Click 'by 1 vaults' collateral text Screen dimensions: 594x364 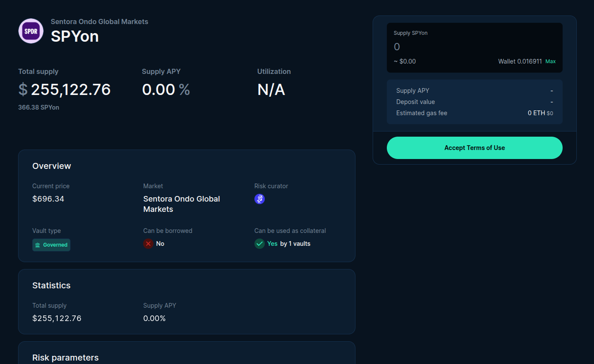[295, 244]
